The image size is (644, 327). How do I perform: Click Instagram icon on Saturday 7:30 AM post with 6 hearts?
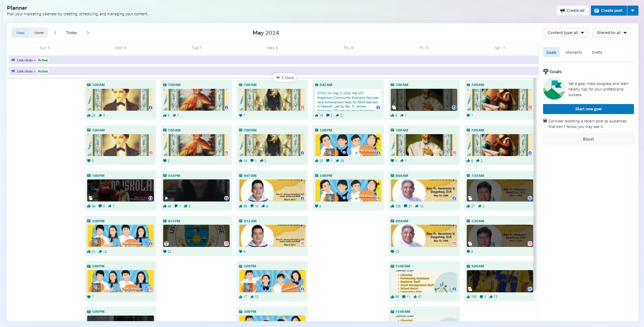(530, 244)
